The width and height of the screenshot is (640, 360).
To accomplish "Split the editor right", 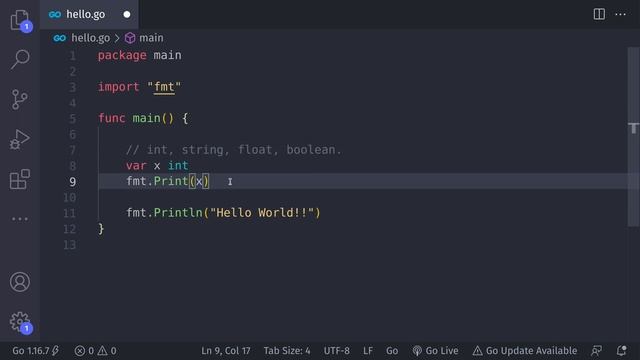I will [599, 14].
